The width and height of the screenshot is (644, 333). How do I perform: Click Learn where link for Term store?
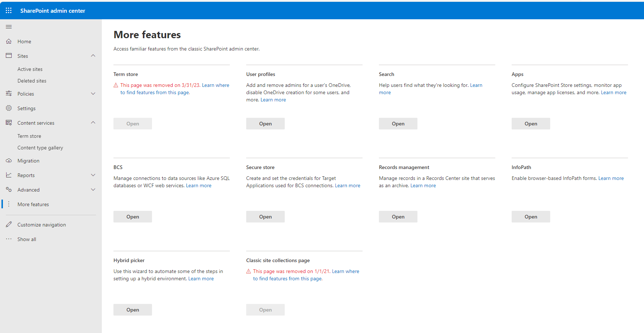pyautogui.click(x=215, y=85)
